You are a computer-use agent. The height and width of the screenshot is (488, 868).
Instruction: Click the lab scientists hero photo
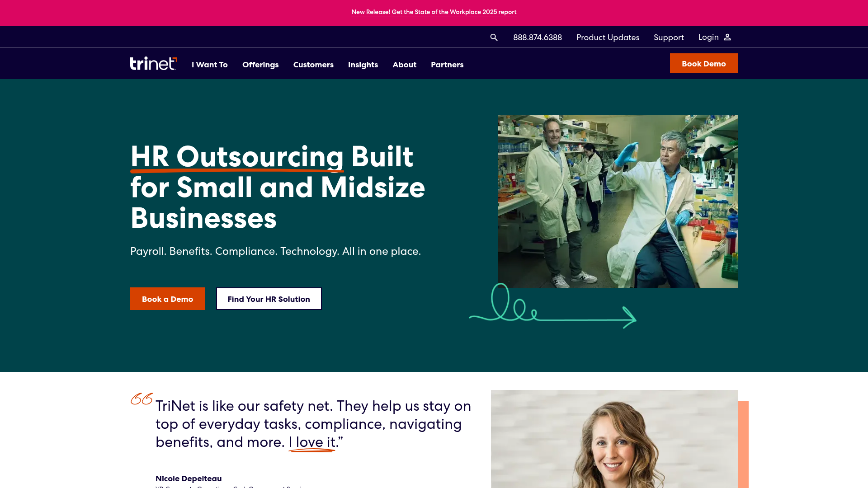(618, 202)
